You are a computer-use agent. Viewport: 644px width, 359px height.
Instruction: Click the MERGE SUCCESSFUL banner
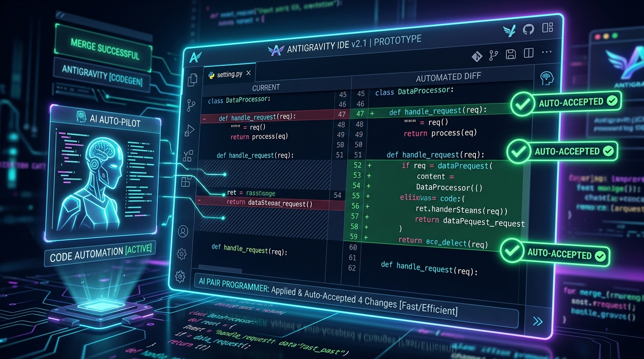pos(104,49)
